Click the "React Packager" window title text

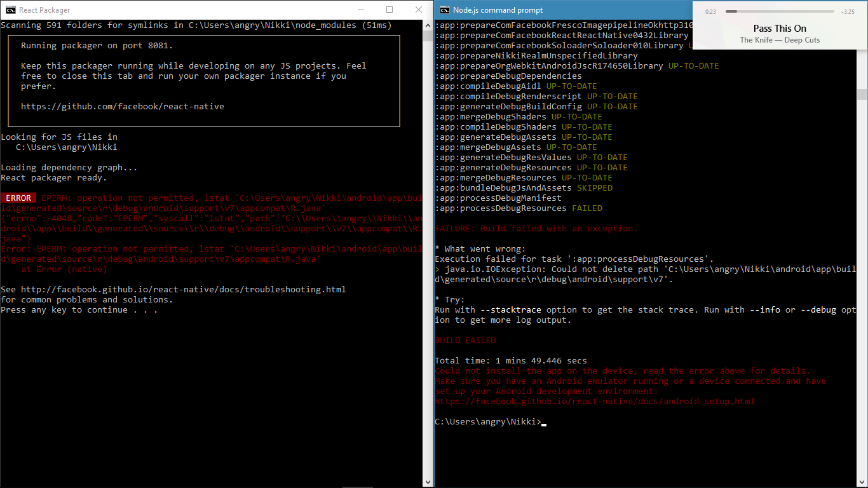(x=45, y=10)
